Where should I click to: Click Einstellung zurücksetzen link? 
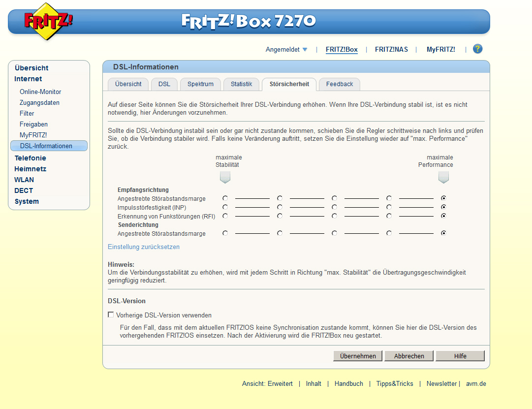tap(144, 247)
